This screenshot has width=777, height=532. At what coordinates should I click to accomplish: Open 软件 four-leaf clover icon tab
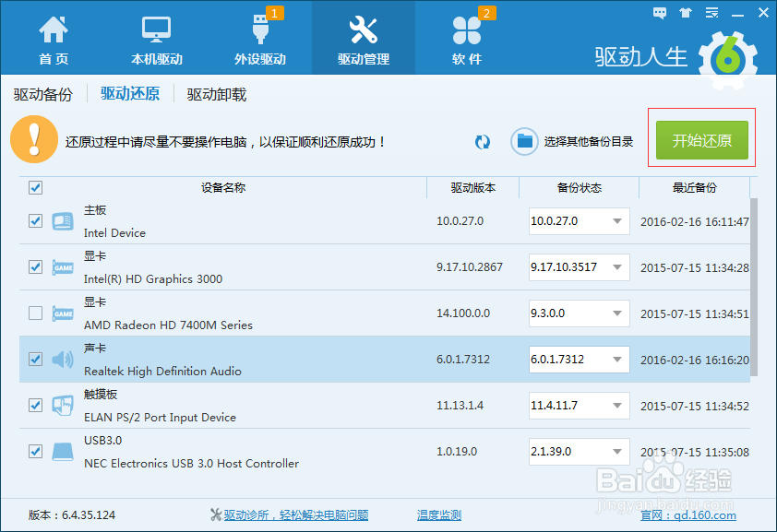click(x=466, y=30)
